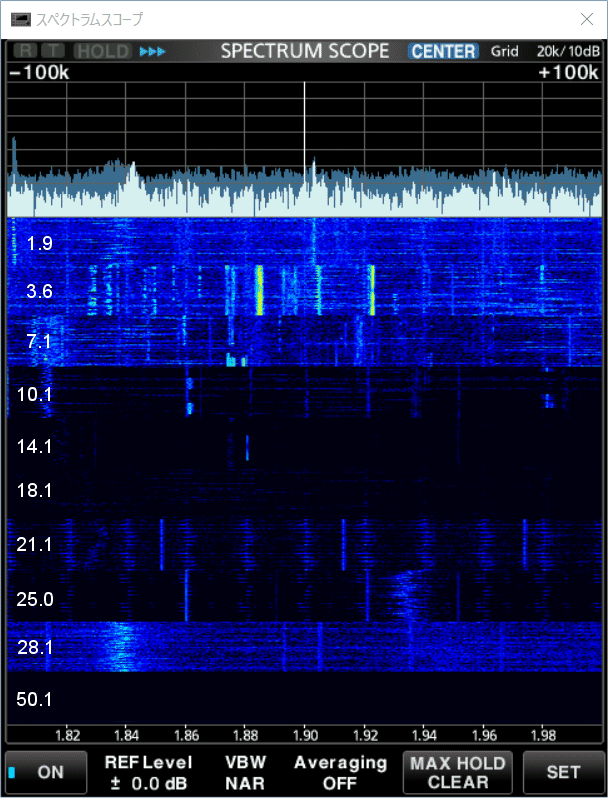The width and height of the screenshot is (608, 798).
Task: Select the 1.9 band waterfall row
Action: (300, 243)
